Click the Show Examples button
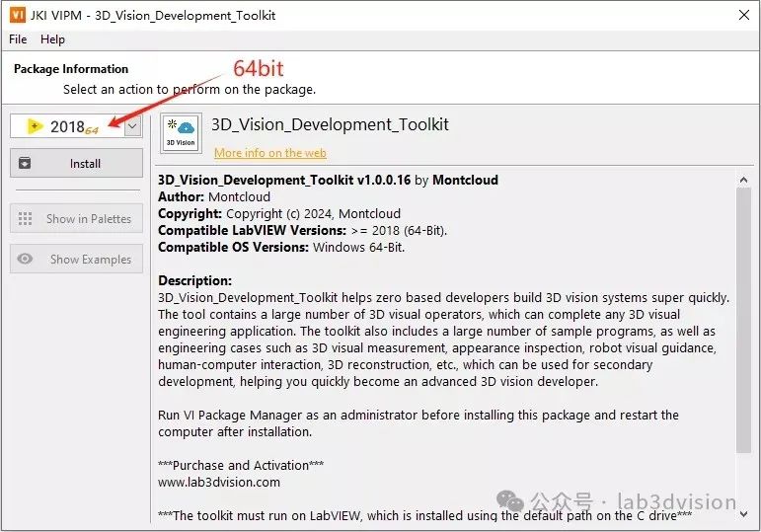 [x=76, y=260]
